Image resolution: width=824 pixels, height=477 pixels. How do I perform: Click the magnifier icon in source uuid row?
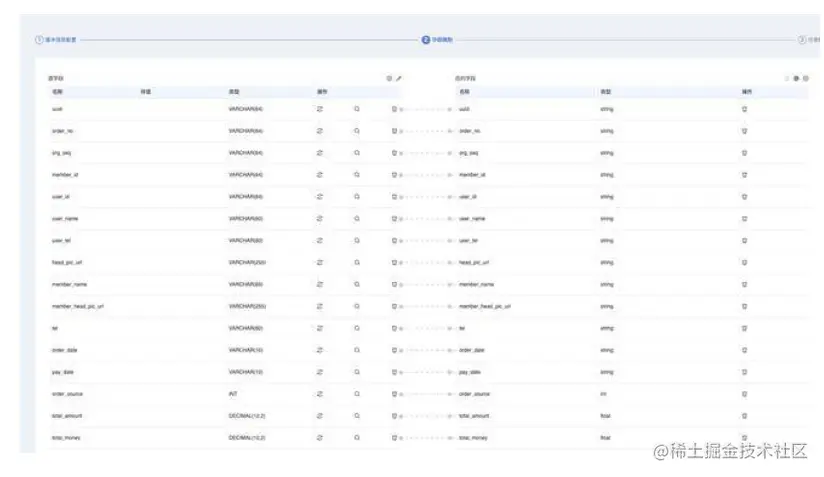357,109
